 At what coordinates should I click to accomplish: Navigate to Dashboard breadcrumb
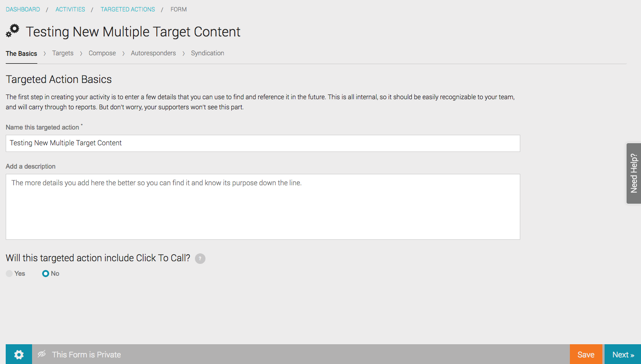(x=23, y=9)
